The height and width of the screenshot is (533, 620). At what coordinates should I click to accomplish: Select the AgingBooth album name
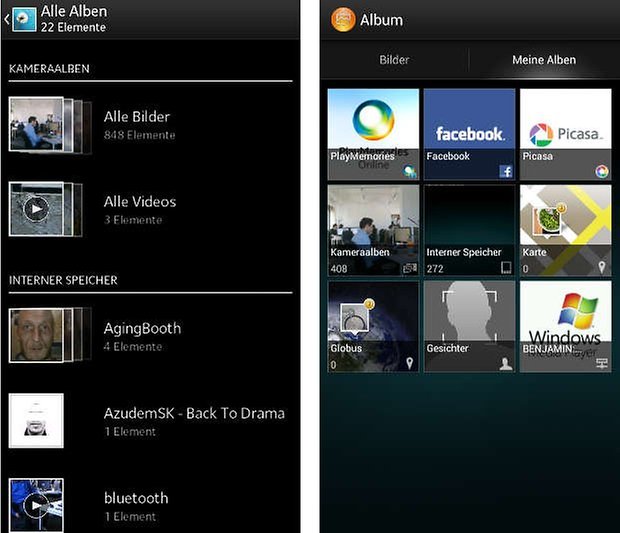(142, 329)
